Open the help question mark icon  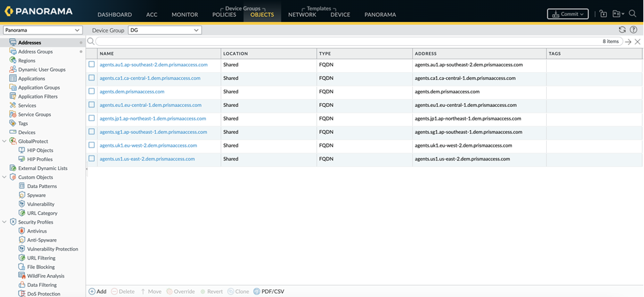(633, 30)
